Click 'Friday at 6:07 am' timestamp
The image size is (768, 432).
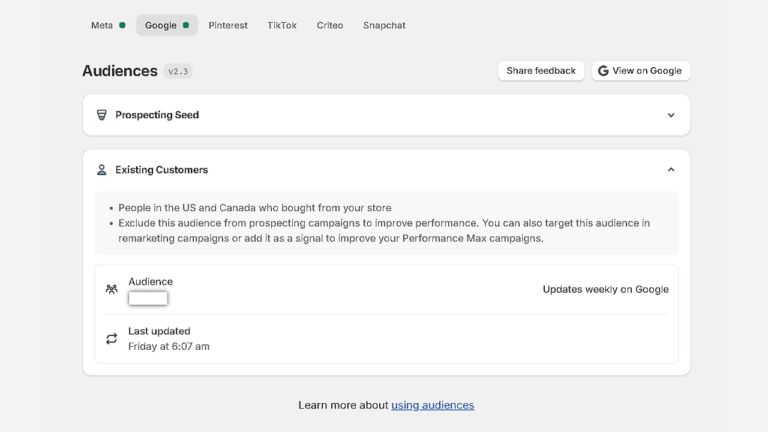[x=168, y=346]
